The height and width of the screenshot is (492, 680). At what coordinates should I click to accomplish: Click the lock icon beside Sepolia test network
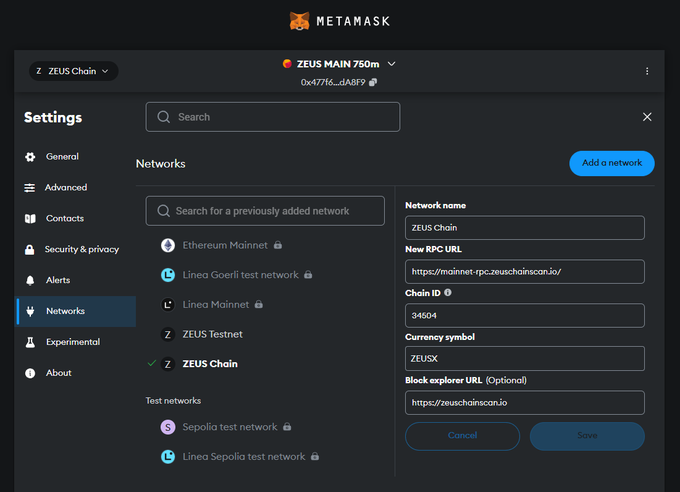pos(287,427)
